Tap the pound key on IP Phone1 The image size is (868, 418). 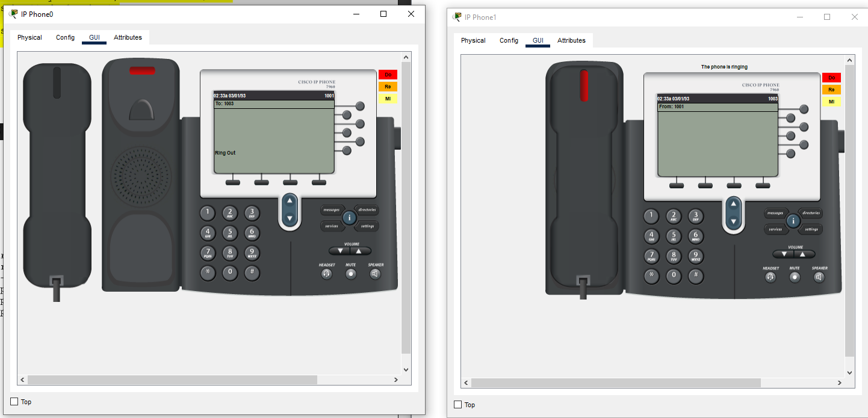(695, 275)
